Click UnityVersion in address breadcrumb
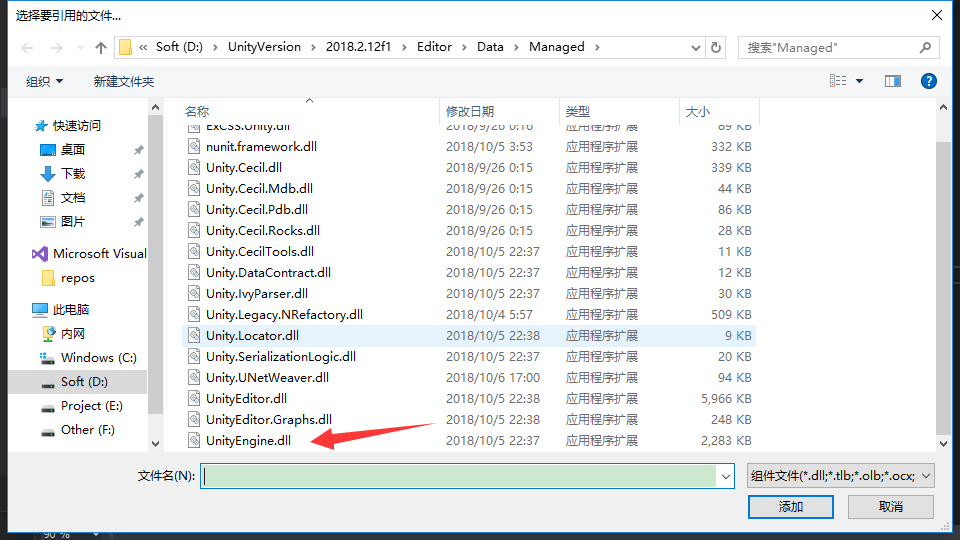Viewport: 960px width, 540px height. coord(264,47)
